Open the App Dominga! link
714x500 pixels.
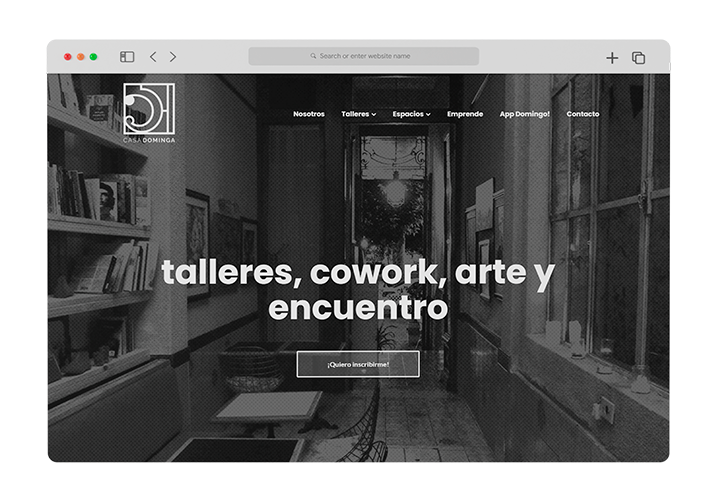(x=524, y=114)
